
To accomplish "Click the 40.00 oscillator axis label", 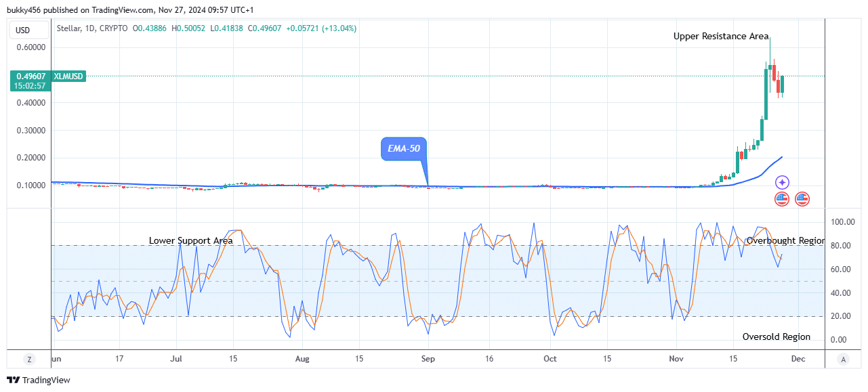I will click(x=841, y=293).
